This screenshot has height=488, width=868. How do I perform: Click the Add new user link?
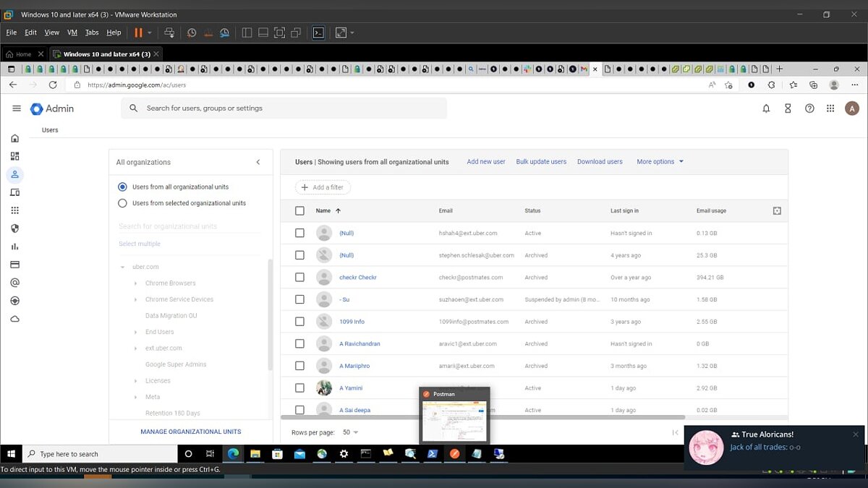[486, 162]
